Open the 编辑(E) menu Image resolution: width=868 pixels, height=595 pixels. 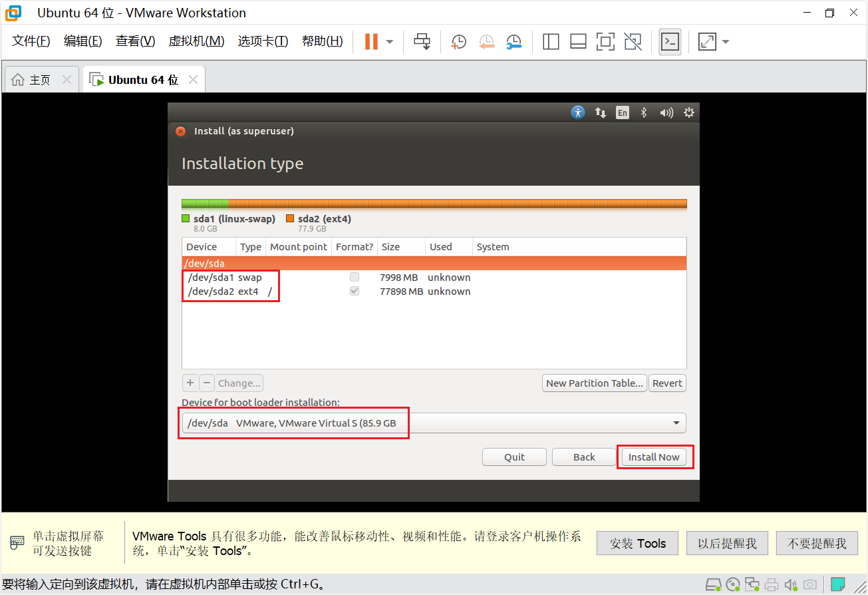tap(83, 41)
